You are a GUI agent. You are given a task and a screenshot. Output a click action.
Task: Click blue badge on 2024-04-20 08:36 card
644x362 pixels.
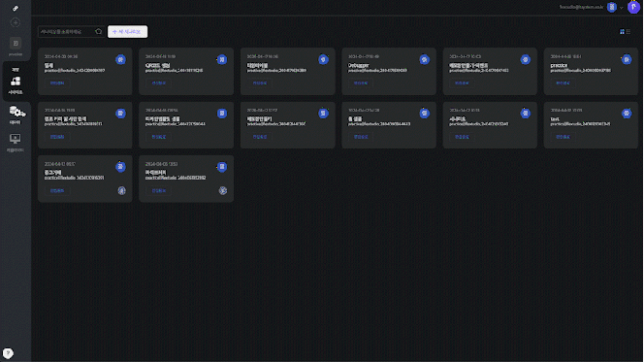point(120,59)
